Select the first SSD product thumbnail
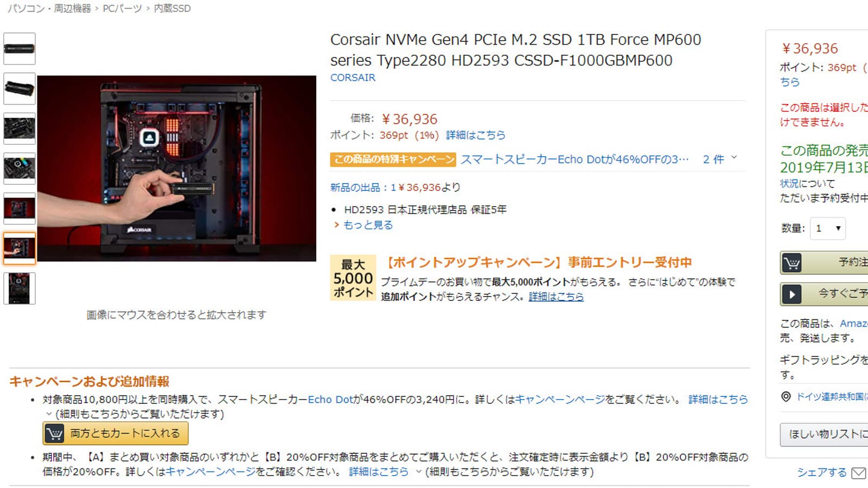 coord(20,49)
